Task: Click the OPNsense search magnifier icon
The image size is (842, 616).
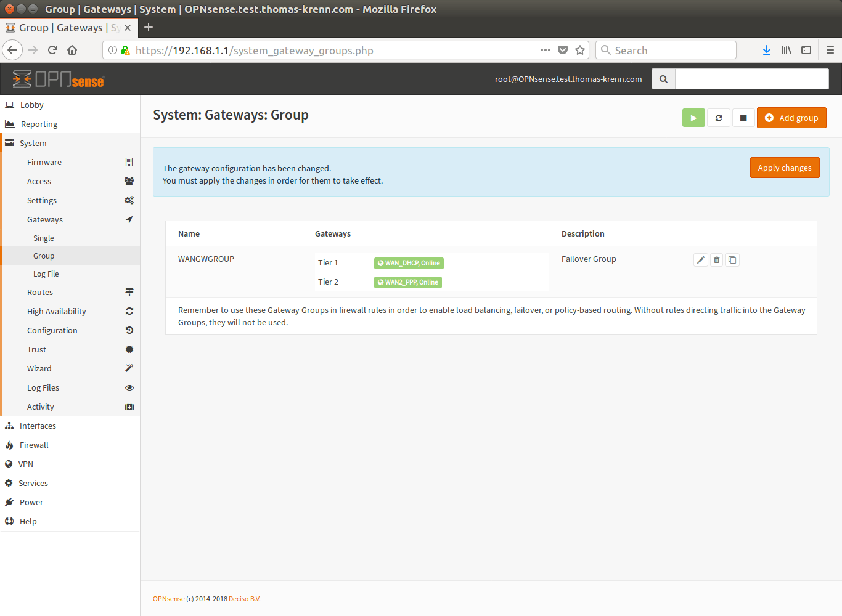Action: click(663, 79)
